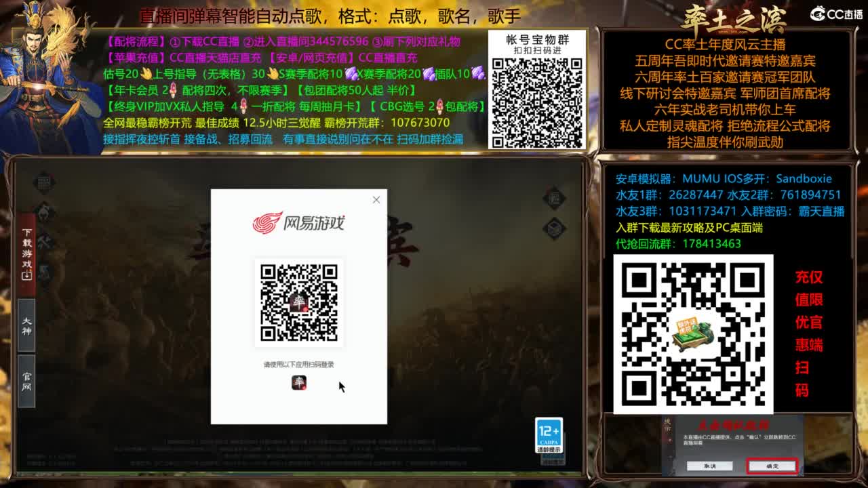Click the line CC率土年度风云主播
868x488 pixels.
(725, 45)
